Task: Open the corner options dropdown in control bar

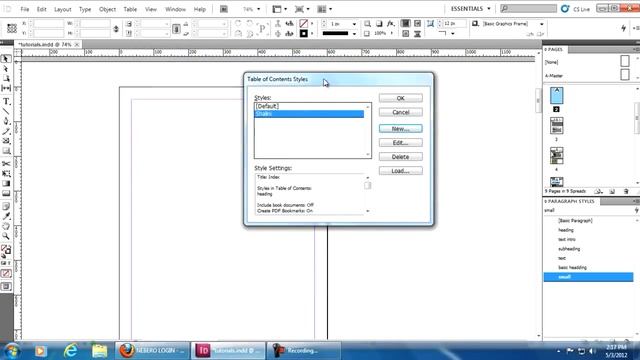Action: point(453,33)
